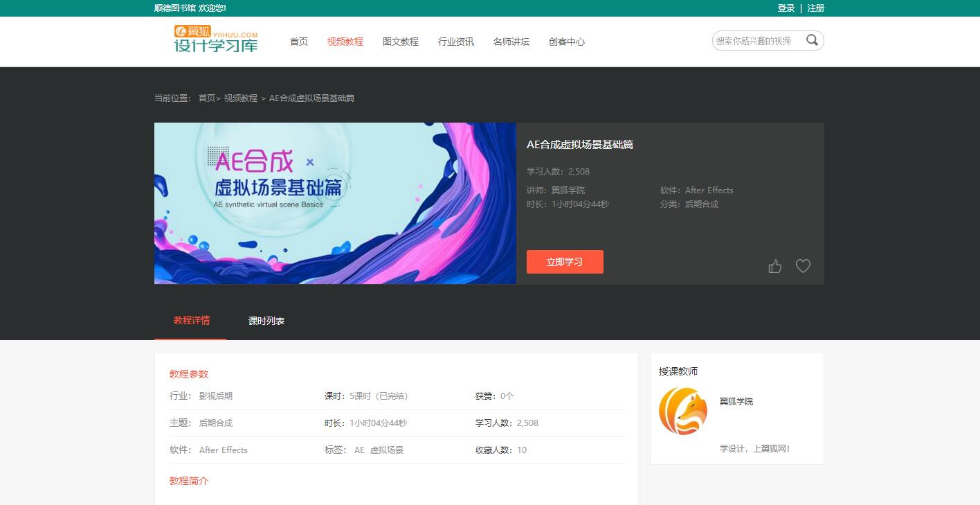The width and height of the screenshot is (980, 505).
Task: Click the heart favorite icon
Action: coord(803,266)
